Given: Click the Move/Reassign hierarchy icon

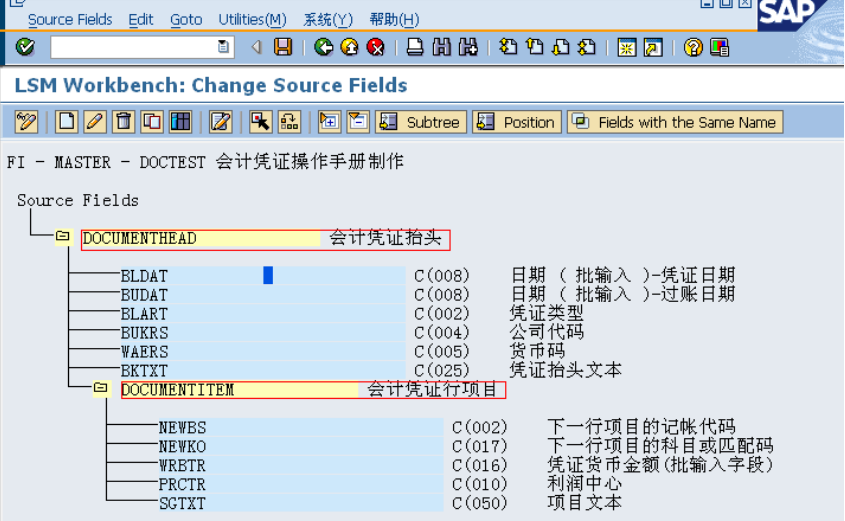Looking at the screenshot, I should [x=289, y=122].
